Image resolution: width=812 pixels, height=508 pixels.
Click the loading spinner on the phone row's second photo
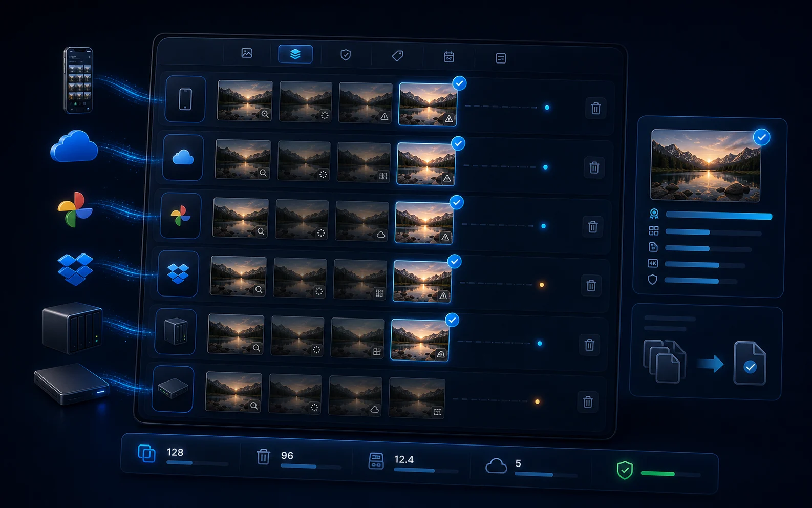325,115
